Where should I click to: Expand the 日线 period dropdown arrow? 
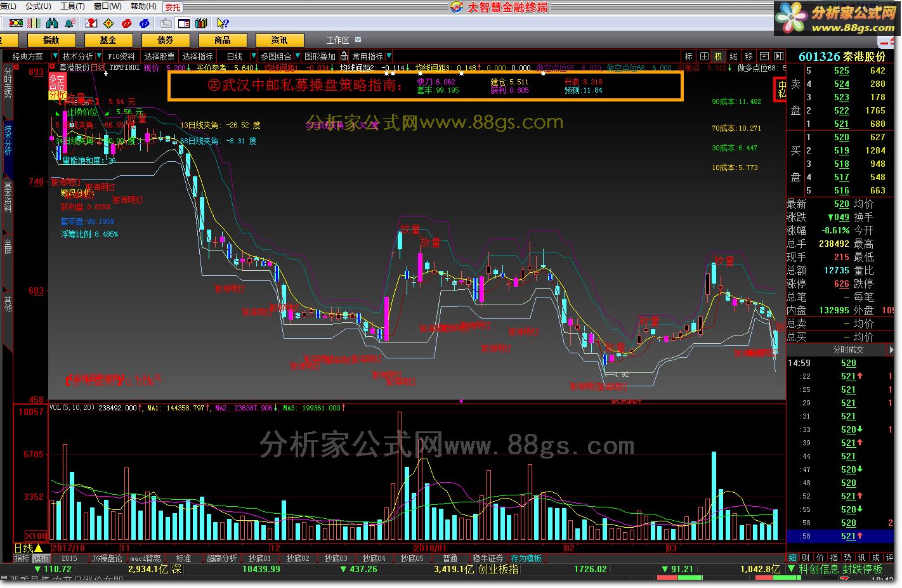254,56
